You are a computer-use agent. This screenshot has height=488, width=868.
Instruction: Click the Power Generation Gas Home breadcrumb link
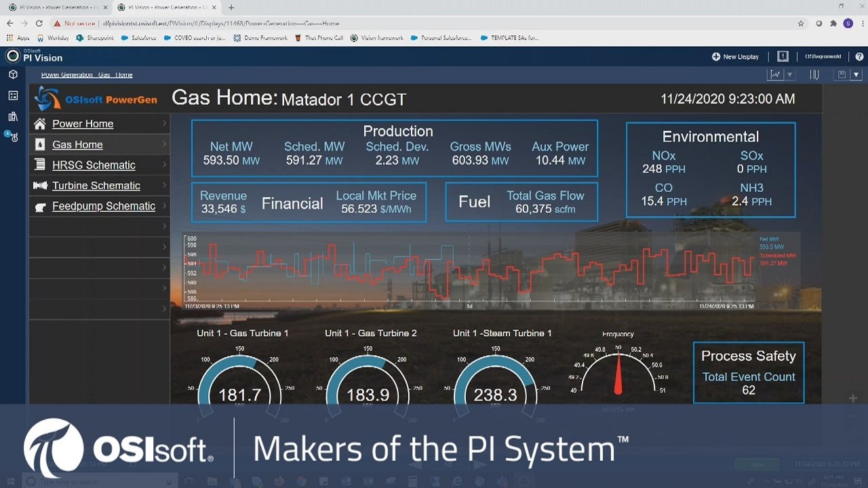[87, 75]
